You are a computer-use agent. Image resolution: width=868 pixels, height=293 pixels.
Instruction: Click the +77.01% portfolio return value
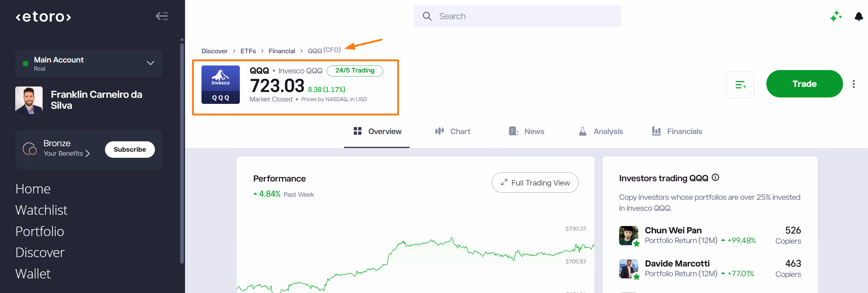pos(740,274)
